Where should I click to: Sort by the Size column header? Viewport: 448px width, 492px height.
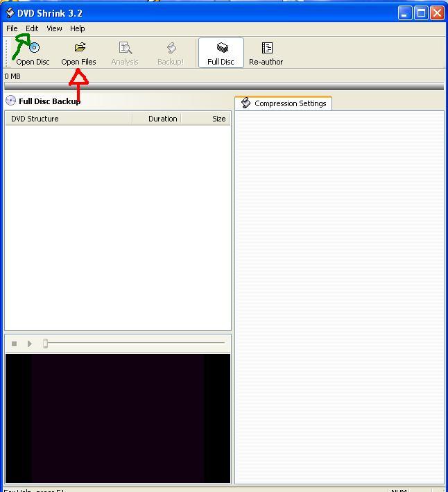pyautogui.click(x=205, y=119)
